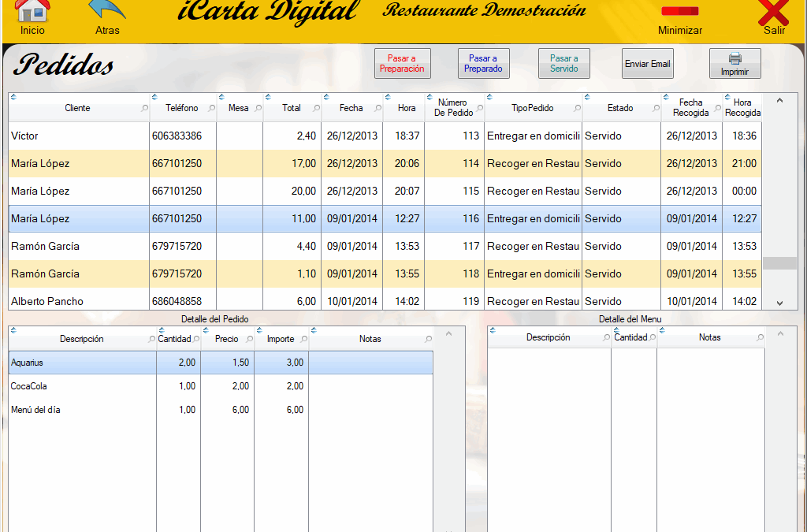Search icon in order detail Cantidad column
807x532 pixels.
point(196,339)
